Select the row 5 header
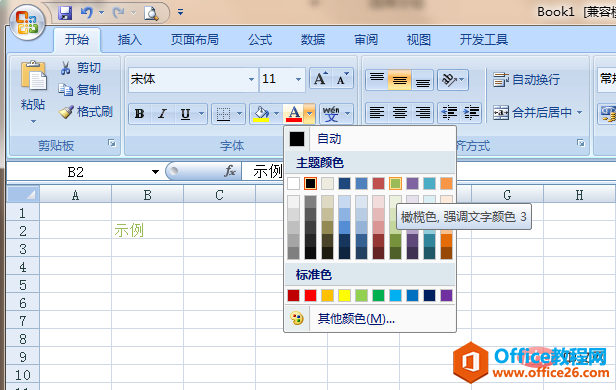 click(23, 285)
